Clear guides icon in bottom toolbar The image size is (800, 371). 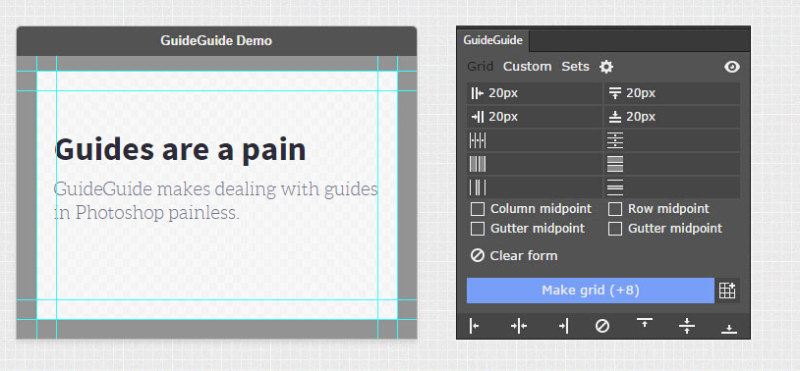pos(602,326)
